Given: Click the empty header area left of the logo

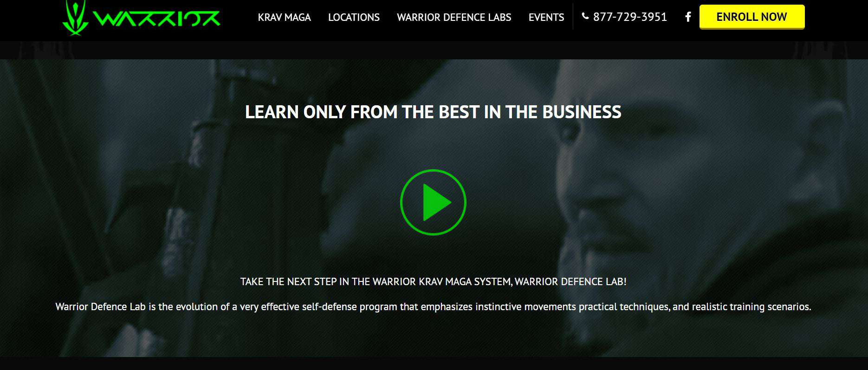Looking at the screenshot, I should tap(31, 19).
